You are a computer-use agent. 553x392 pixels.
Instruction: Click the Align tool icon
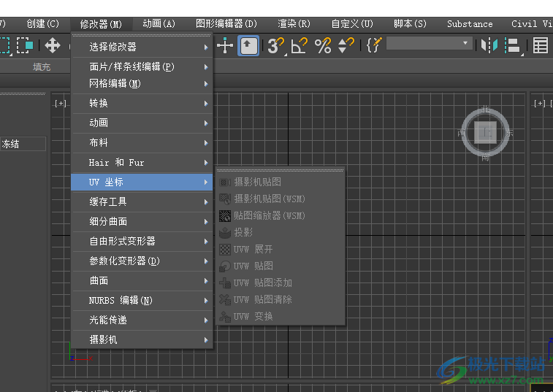[512, 46]
